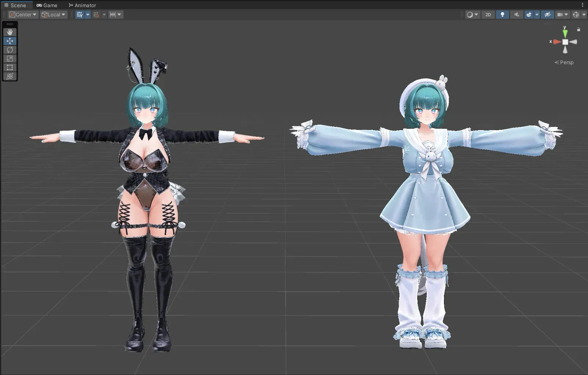Open the scene camera settings dropdown
Viewport: 588px width, 375px height.
[562, 15]
